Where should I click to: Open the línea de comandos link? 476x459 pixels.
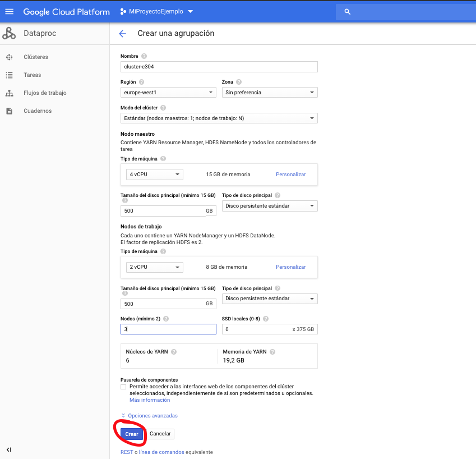pos(161,452)
